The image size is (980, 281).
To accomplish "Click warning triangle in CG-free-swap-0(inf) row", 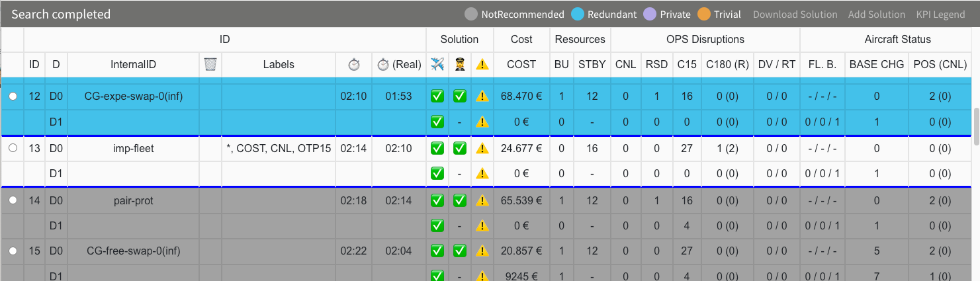I will 482,251.
